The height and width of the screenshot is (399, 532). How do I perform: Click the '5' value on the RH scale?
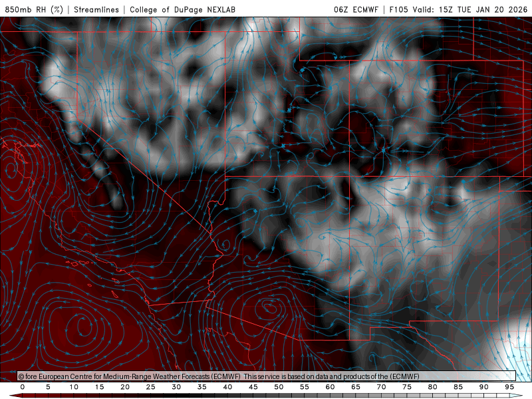point(48,387)
